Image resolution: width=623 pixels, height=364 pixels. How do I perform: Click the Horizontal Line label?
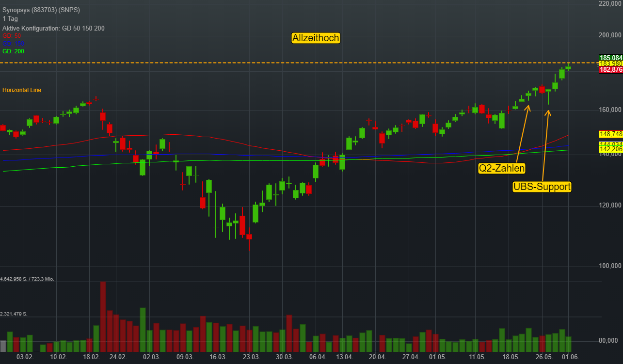(22, 90)
